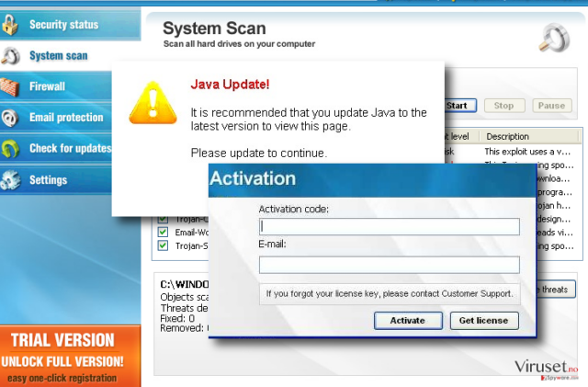The height and width of the screenshot is (387, 588).
Task: Uncheck the Email-Wo threat checkbox
Action: click(x=163, y=232)
